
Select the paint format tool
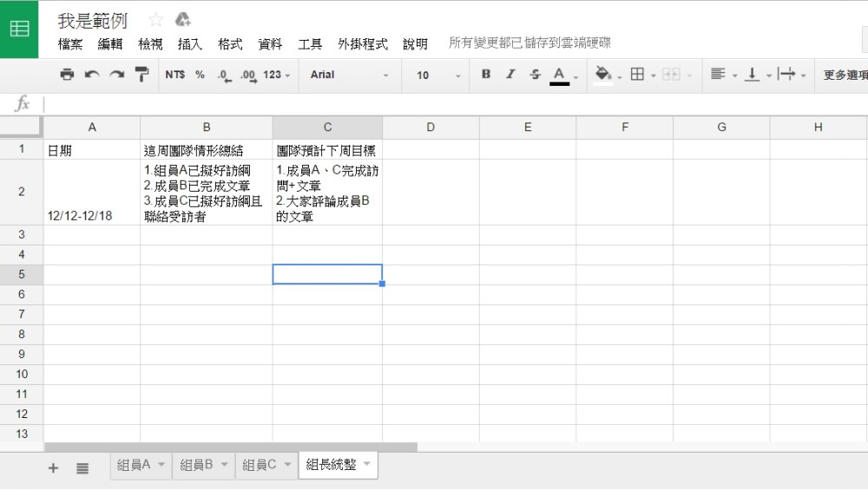(141, 75)
